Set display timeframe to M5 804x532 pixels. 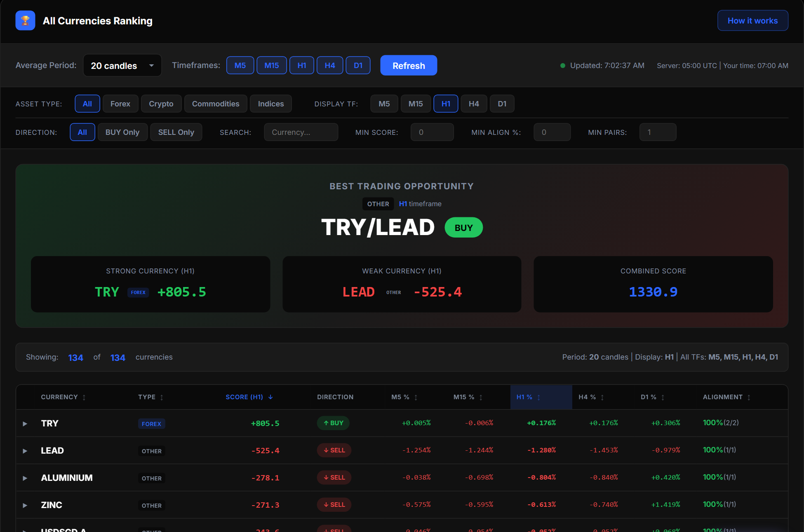(x=384, y=104)
